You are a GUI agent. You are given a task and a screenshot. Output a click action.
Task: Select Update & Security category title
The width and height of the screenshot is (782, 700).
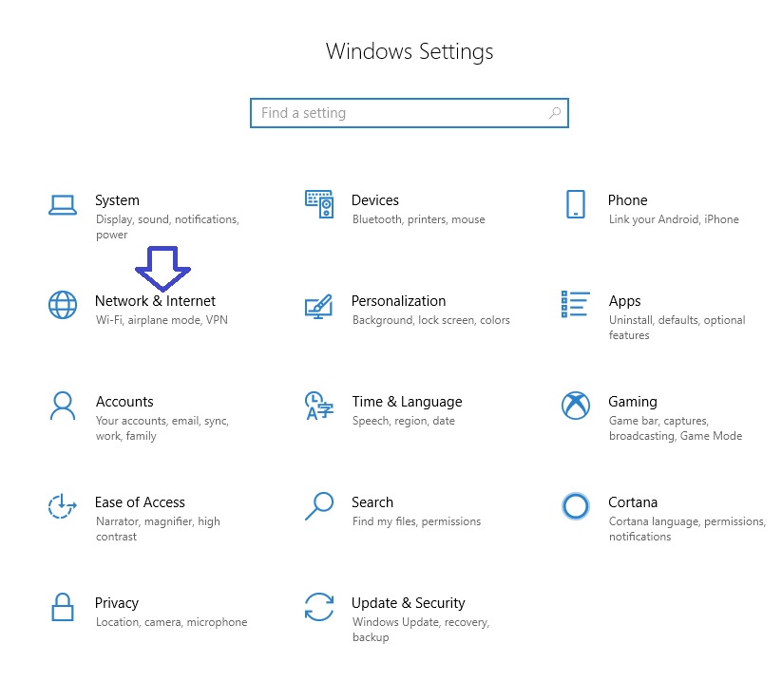point(408,603)
